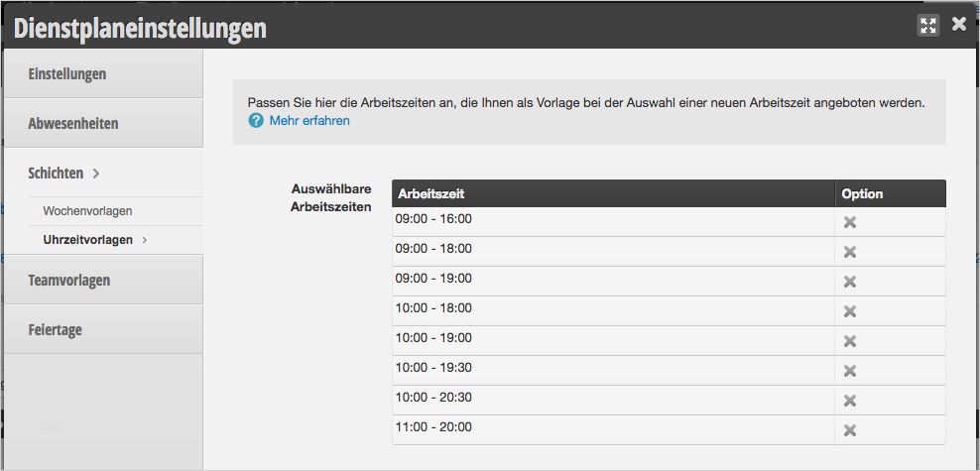Screen dimensions: 980x471
Task: Remove the 09:00 - 18:00 entry
Action: 850,252
